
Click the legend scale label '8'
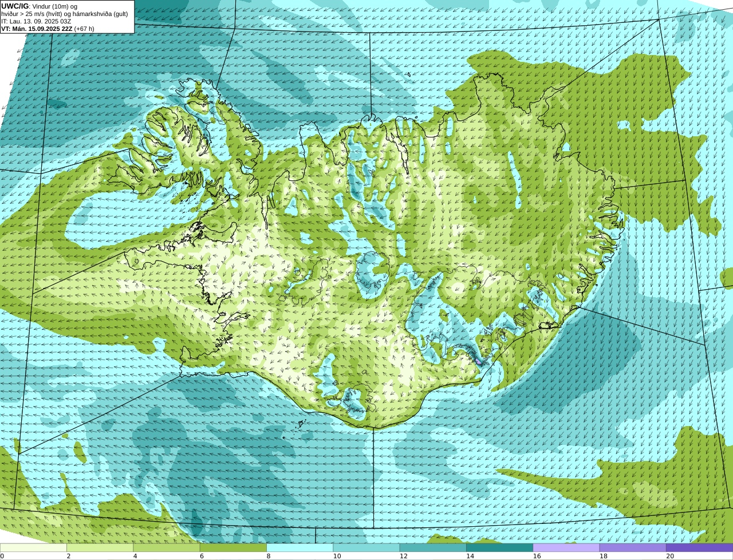[x=268, y=556]
